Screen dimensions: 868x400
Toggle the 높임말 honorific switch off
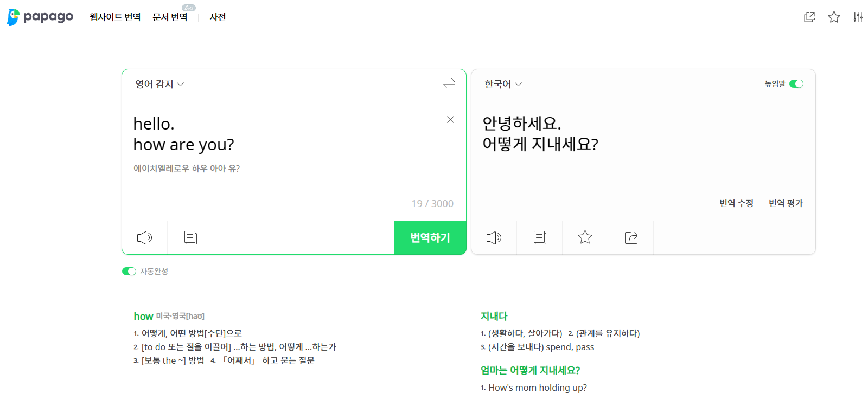796,84
